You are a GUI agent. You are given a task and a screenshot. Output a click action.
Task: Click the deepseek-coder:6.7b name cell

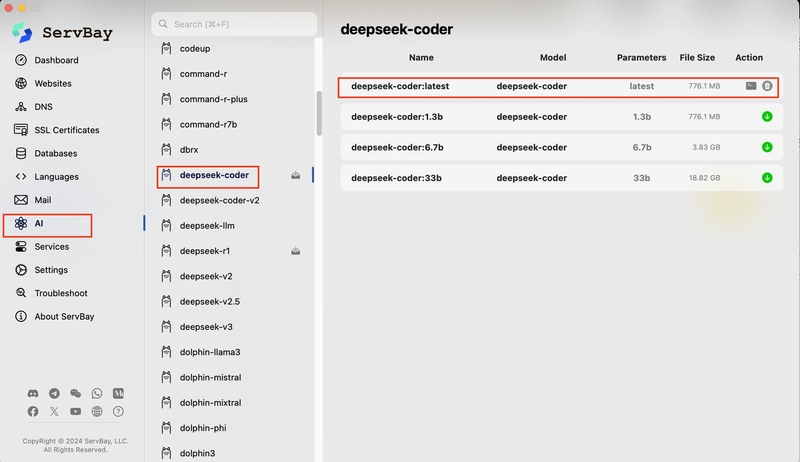397,147
